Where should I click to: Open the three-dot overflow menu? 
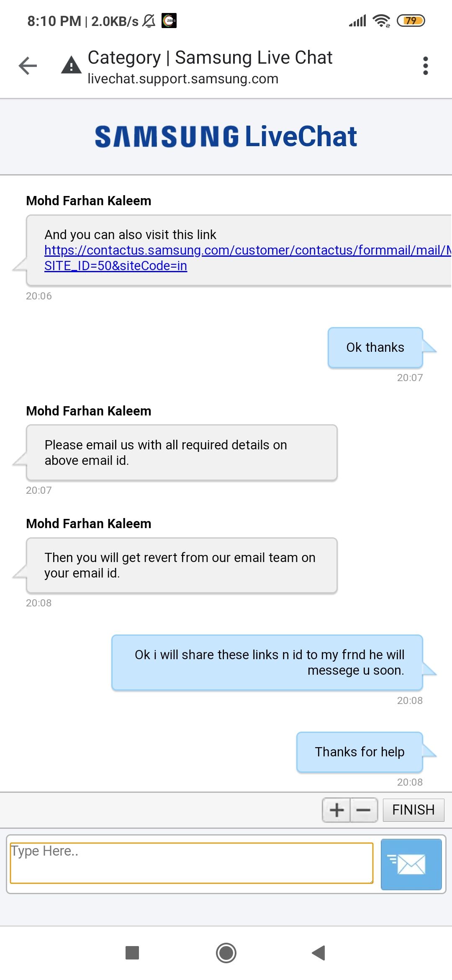click(425, 66)
